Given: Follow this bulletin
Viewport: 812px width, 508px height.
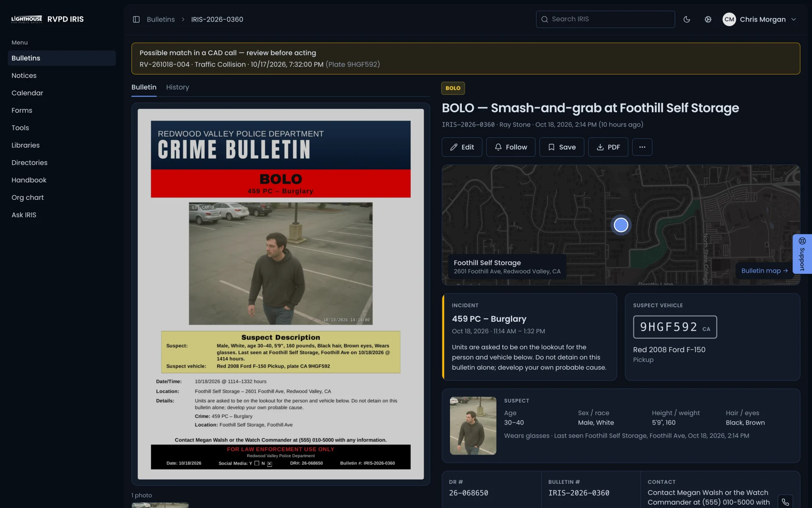Looking at the screenshot, I should point(510,147).
